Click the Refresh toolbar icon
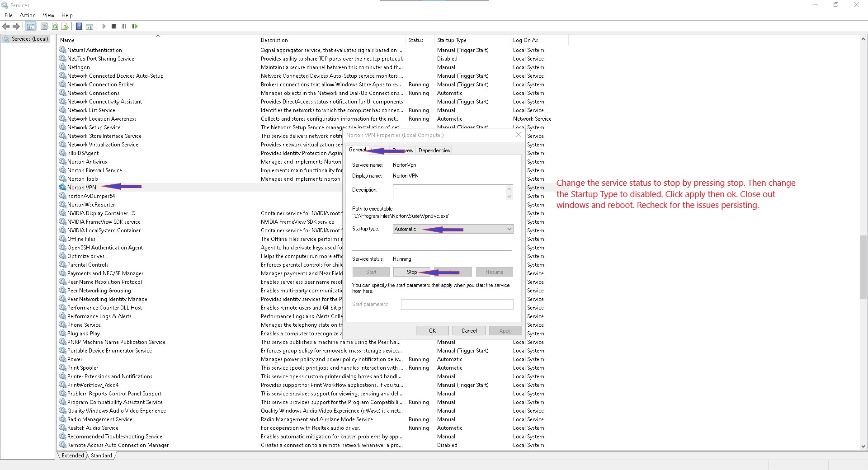The width and height of the screenshot is (868, 470). [55, 26]
